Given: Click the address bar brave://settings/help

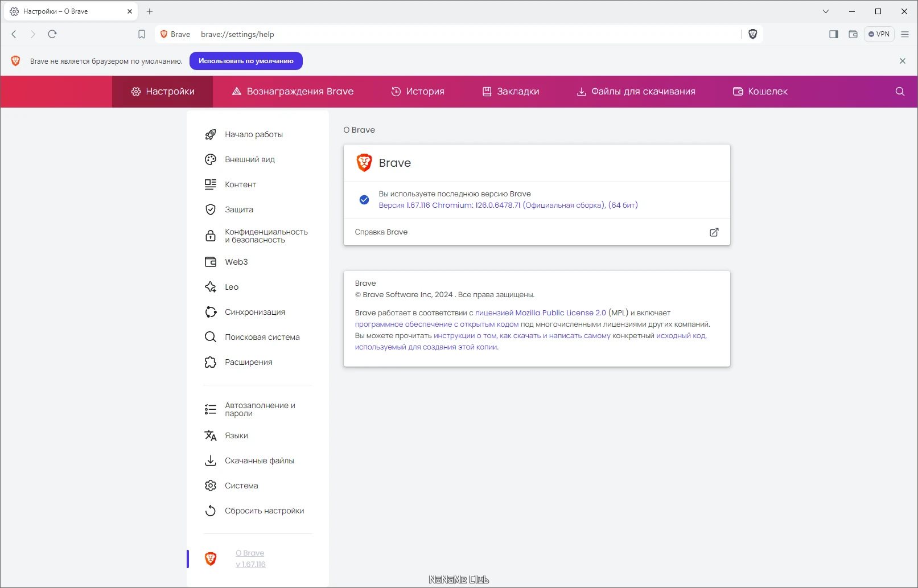Looking at the screenshot, I should [237, 34].
